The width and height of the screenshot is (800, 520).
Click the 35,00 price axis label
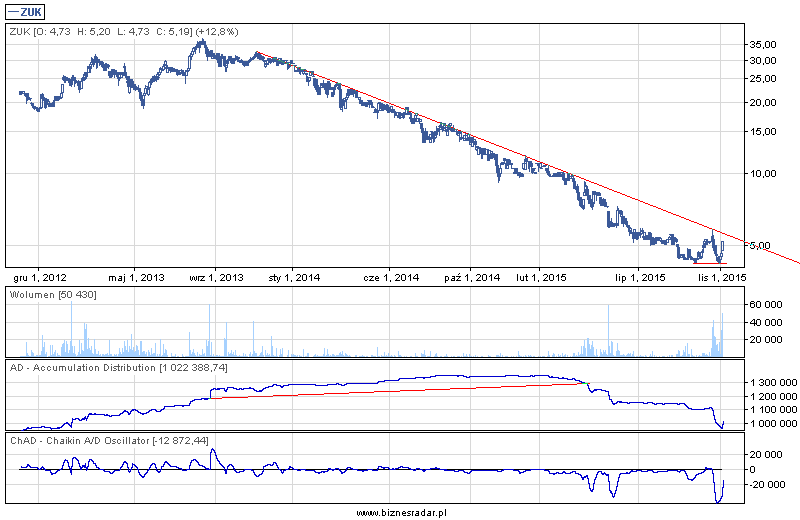coord(763,45)
